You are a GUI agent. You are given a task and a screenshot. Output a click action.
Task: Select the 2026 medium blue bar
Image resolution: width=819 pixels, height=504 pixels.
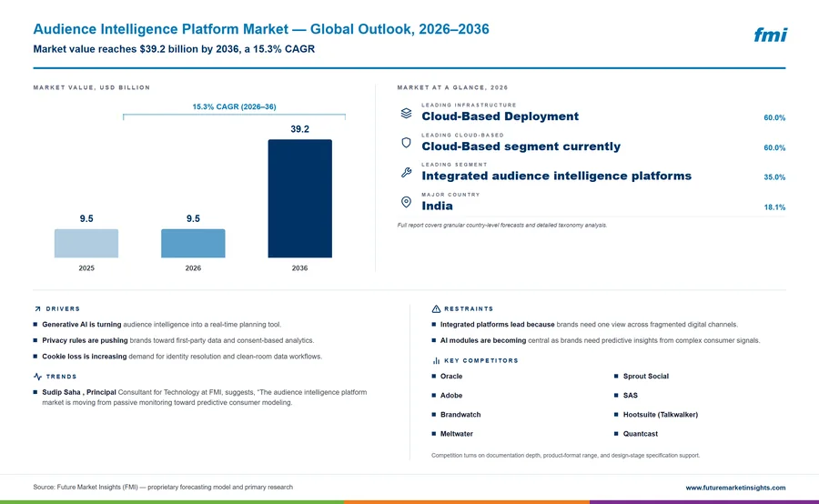(193, 243)
